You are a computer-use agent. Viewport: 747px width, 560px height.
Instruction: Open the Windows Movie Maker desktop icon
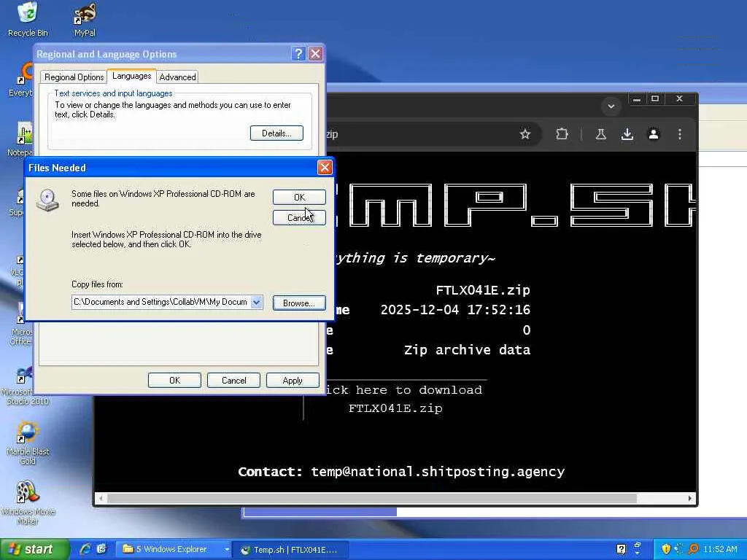[x=28, y=503]
